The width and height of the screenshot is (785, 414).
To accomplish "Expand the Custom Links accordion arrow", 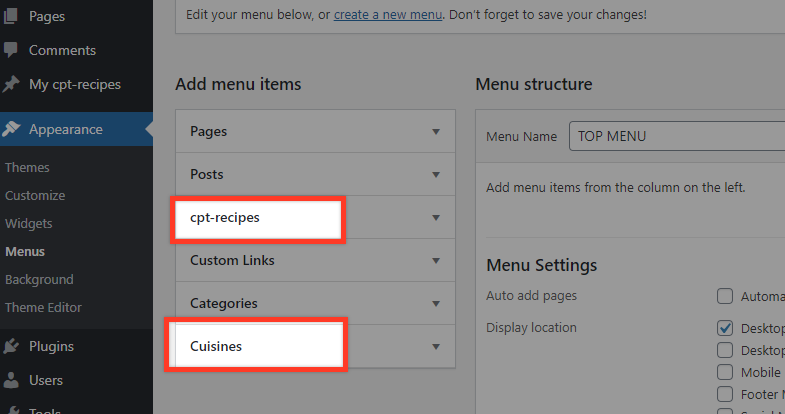I will (436, 261).
